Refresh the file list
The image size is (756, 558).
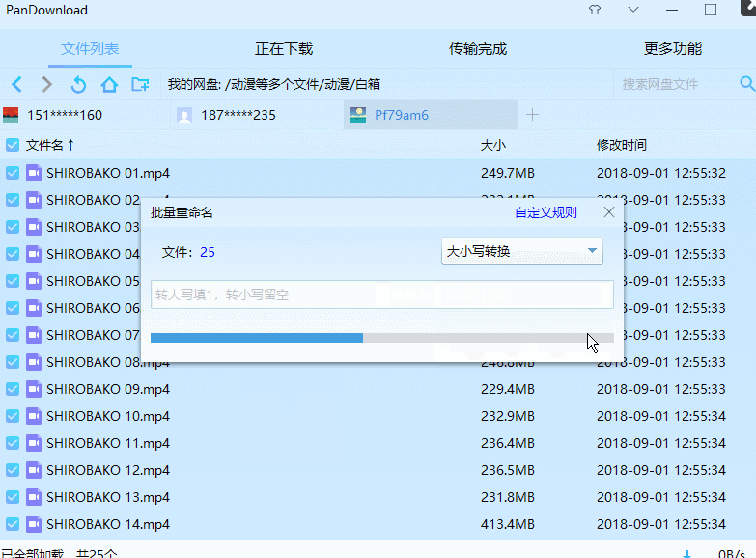pyautogui.click(x=78, y=84)
